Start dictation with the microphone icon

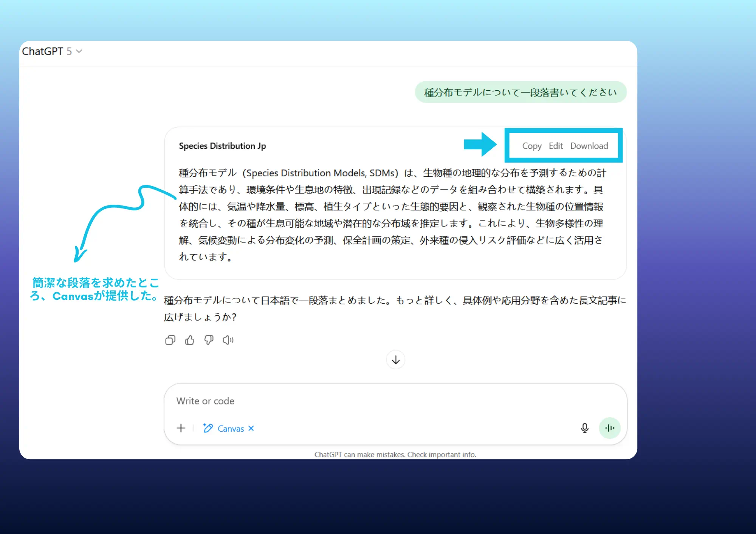click(584, 428)
